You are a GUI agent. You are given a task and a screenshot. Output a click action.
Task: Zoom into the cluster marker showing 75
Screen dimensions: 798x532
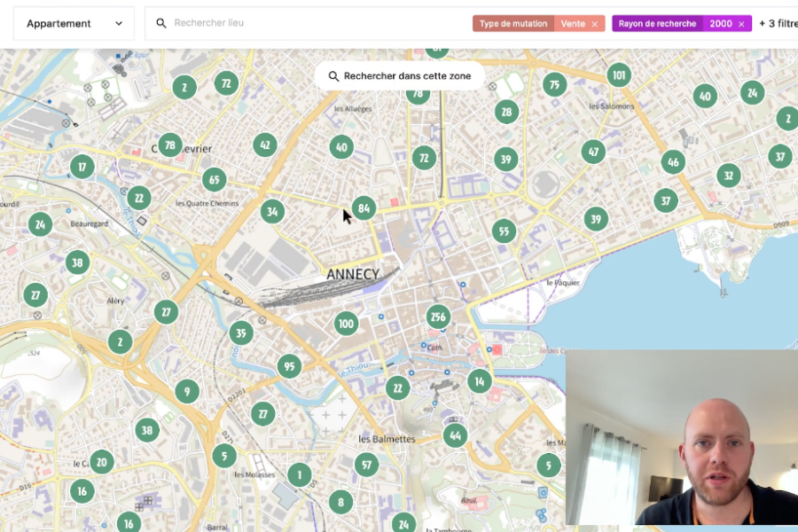[x=555, y=85]
